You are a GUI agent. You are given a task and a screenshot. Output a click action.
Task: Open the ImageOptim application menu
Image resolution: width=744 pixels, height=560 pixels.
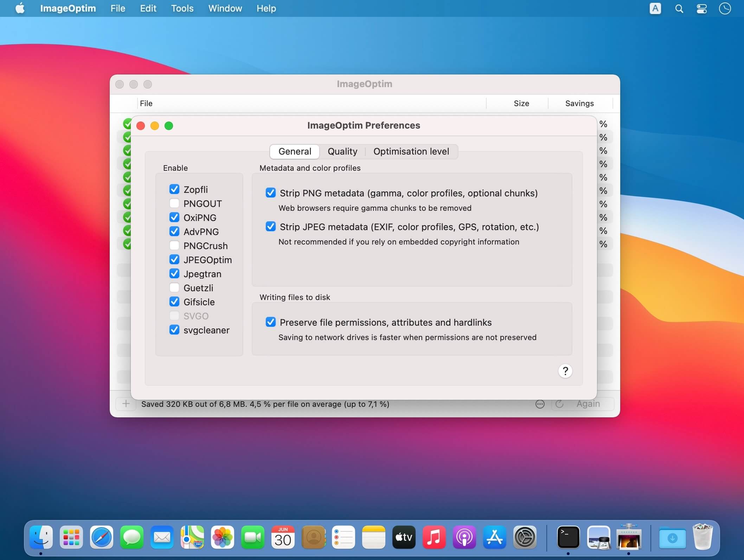pyautogui.click(x=68, y=8)
